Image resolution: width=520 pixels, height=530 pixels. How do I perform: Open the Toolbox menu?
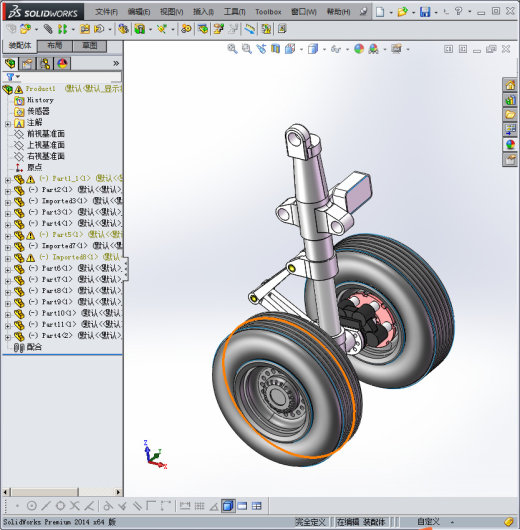(268, 12)
